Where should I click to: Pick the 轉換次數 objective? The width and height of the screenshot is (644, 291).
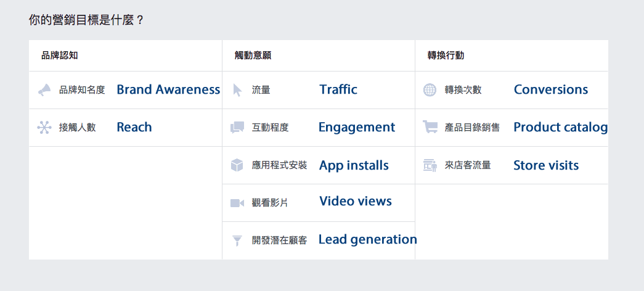tap(463, 90)
